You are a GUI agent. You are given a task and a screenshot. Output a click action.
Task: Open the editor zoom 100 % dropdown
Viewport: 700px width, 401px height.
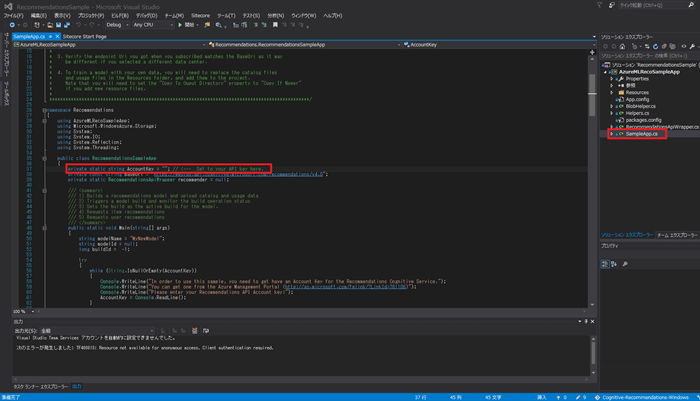tap(24, 312)
